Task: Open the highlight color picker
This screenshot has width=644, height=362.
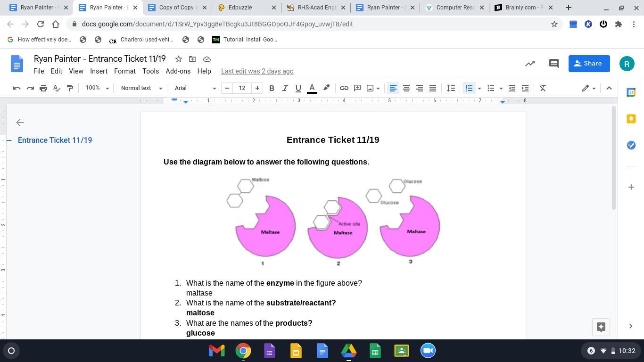Action: tap(326, 88)
